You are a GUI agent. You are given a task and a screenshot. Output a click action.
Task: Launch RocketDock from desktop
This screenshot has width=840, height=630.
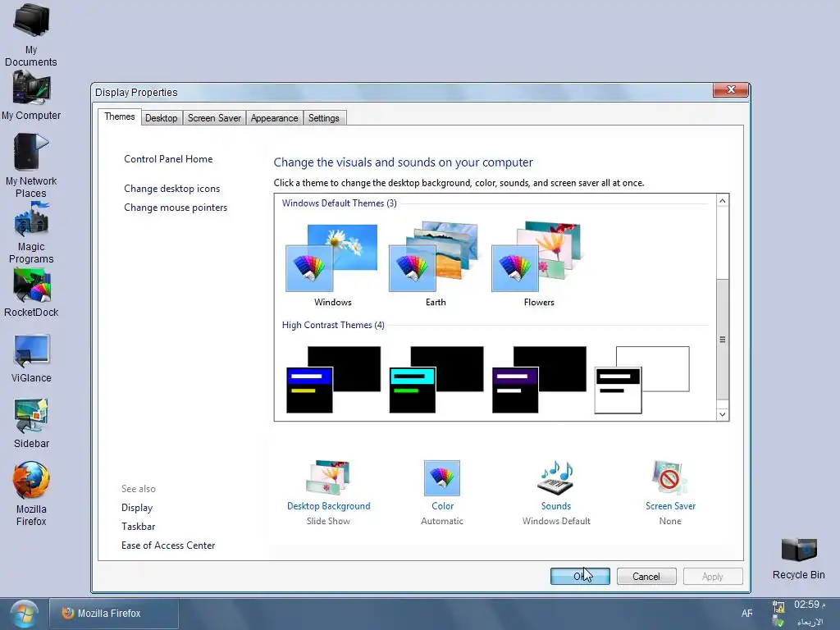click(31, 293)
